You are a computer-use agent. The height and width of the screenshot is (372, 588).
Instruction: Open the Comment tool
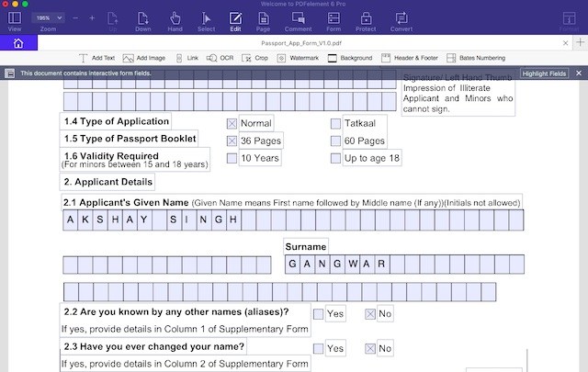299,20
